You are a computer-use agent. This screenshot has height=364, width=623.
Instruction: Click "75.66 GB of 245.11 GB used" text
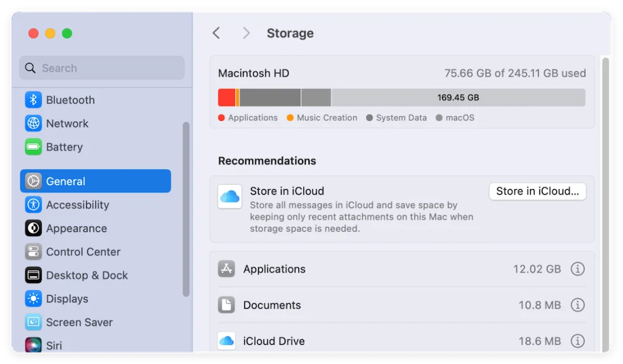(x=515, y=73)
